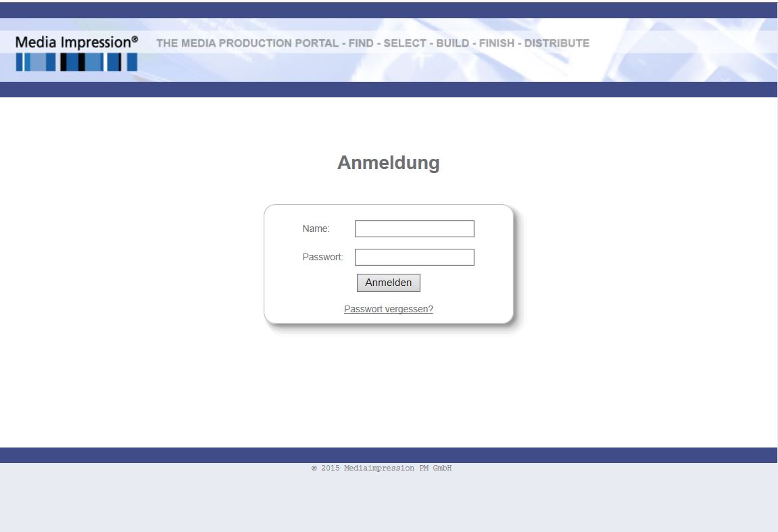
Task: Click the blue striped bar under logo
Action: [76, 62]
